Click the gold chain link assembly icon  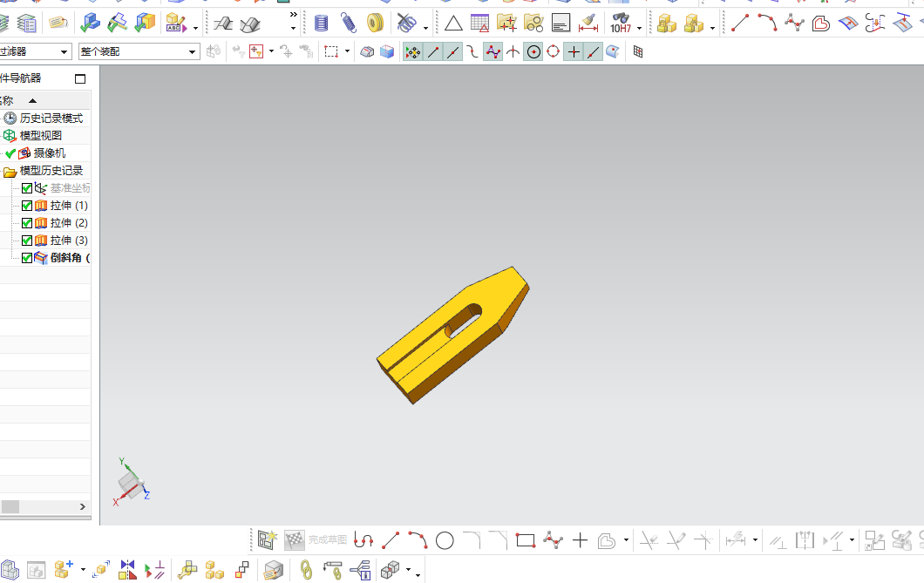click(x=306, y=569)
